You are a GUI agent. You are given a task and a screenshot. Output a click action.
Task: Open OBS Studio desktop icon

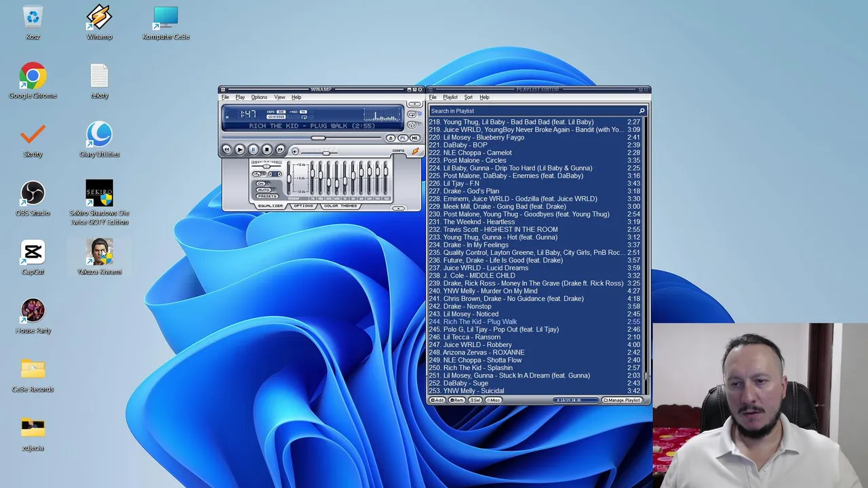pyautogui.click(x=33, y=199)
